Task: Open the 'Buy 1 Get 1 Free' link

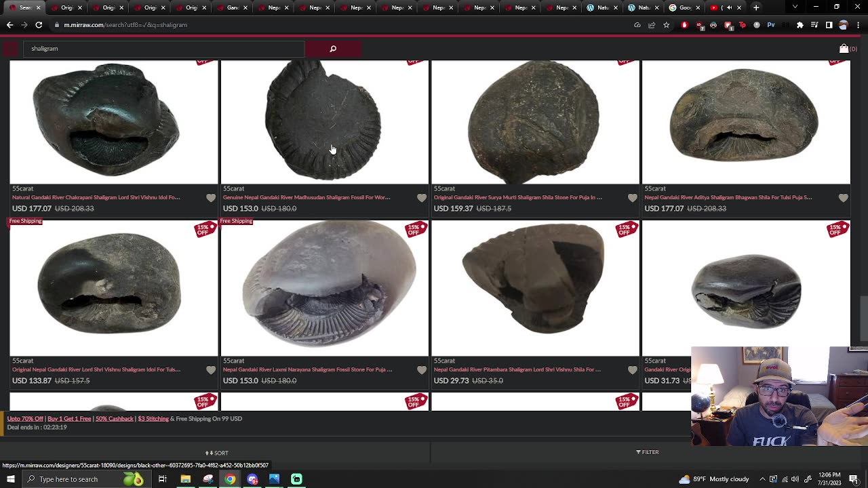Action: point(69,419)
